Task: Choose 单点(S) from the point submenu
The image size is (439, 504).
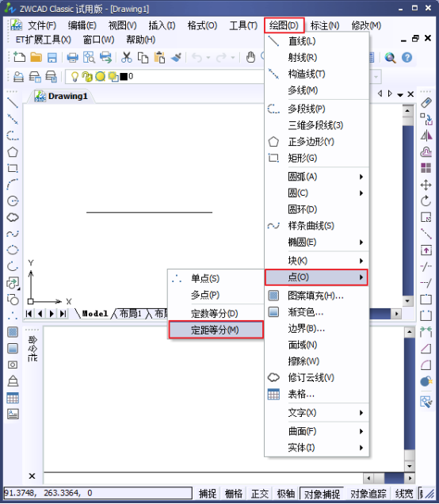Action: [x=216, y=278]
